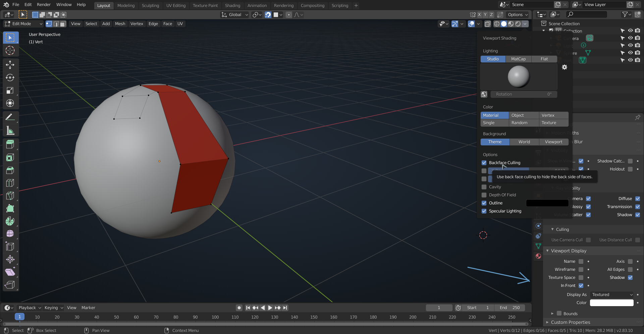
Task: Turn off Specular Lighting
Action: tap(484, 211)
